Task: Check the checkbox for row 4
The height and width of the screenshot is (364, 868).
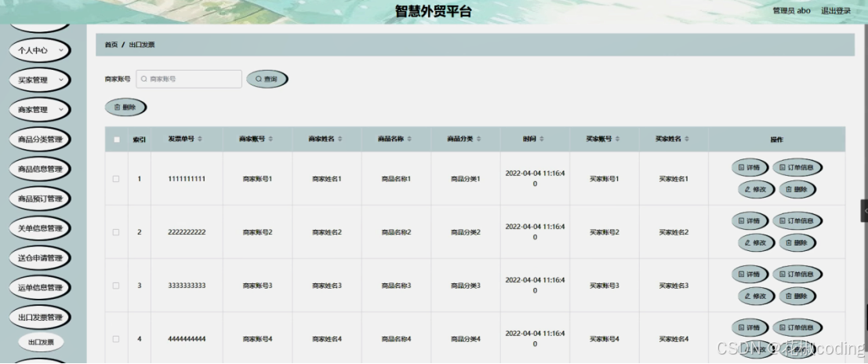Action: click(116, 339)
